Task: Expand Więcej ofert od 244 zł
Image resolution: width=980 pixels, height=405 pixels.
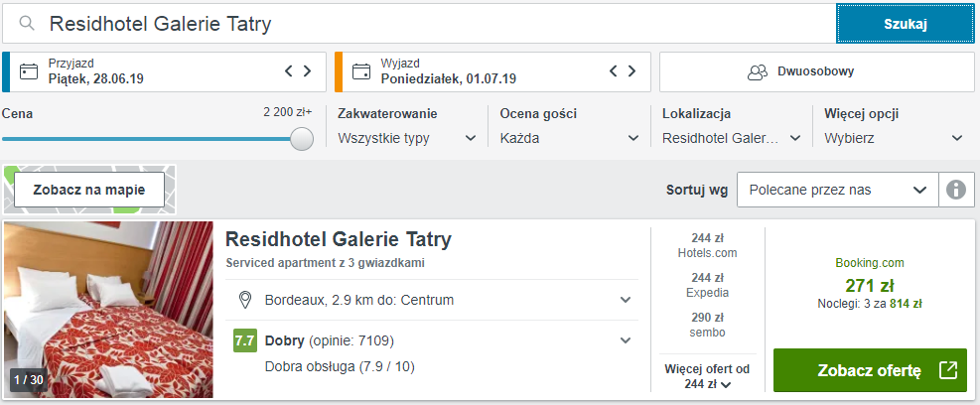Action: 708,377
